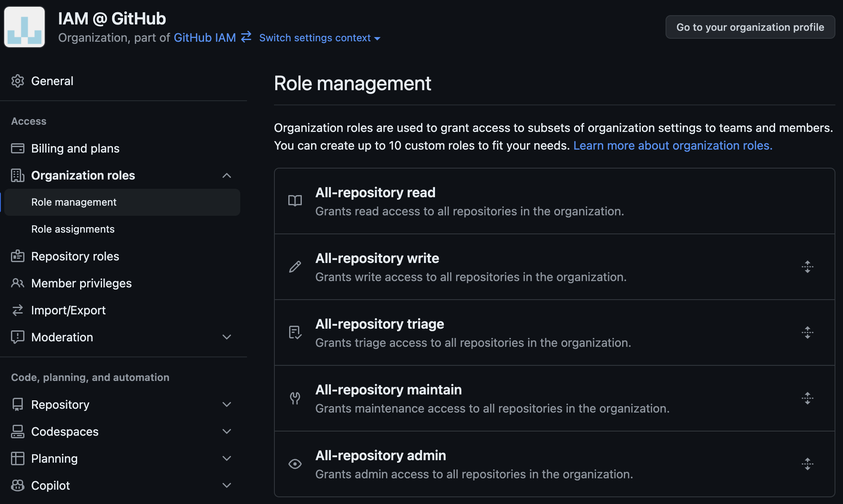The image size is (843, 504).
Task: Open Billing and plans
Action: tap(75, 148)
